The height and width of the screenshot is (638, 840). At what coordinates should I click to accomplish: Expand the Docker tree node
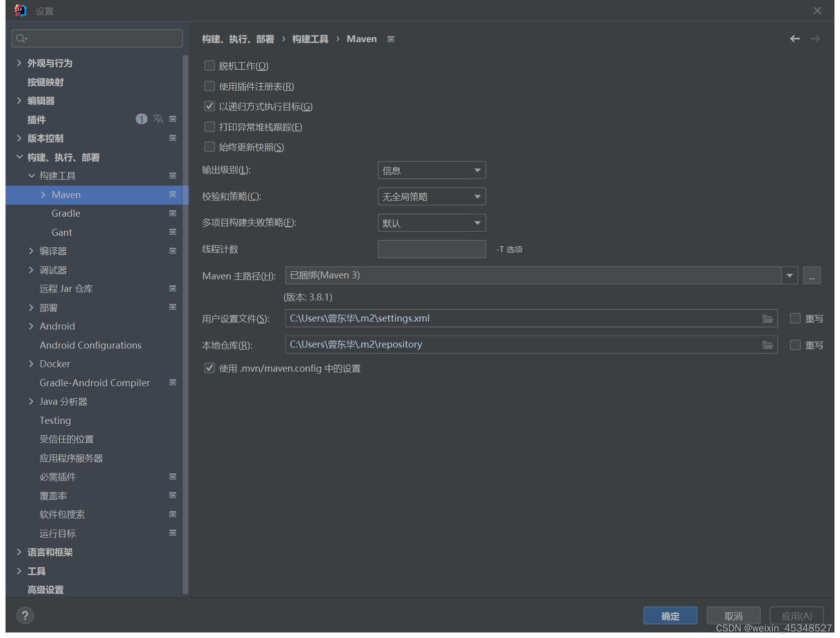pyautogui.click(x=31, y=364)
